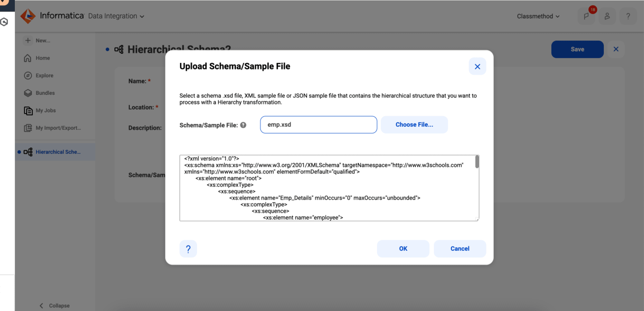Collapse the left navigation sidebar

point(54,306)
